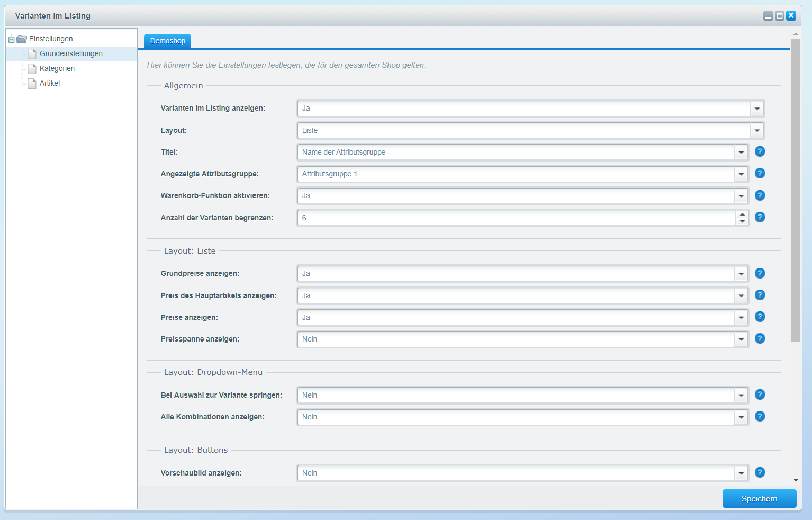The height and width of the screenshot is (520, 812).
Task: Click the 'Allgemein' section heading
Action: pos(183,86)
